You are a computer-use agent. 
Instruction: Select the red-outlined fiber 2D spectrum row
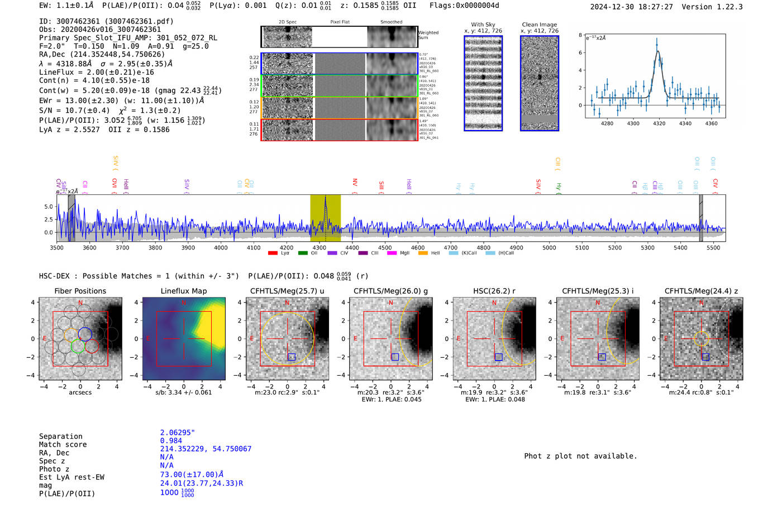point(339,130)
